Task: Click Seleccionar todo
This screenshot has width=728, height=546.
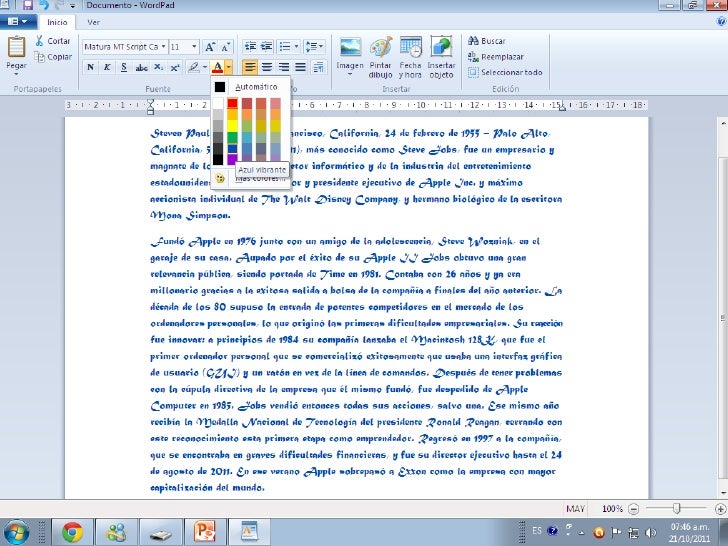Action: (505, 72)
